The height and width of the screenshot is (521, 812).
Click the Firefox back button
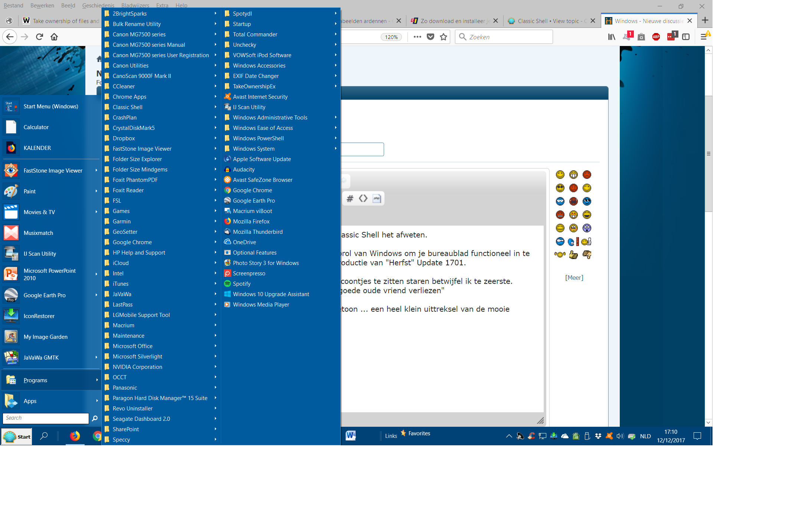10,37
